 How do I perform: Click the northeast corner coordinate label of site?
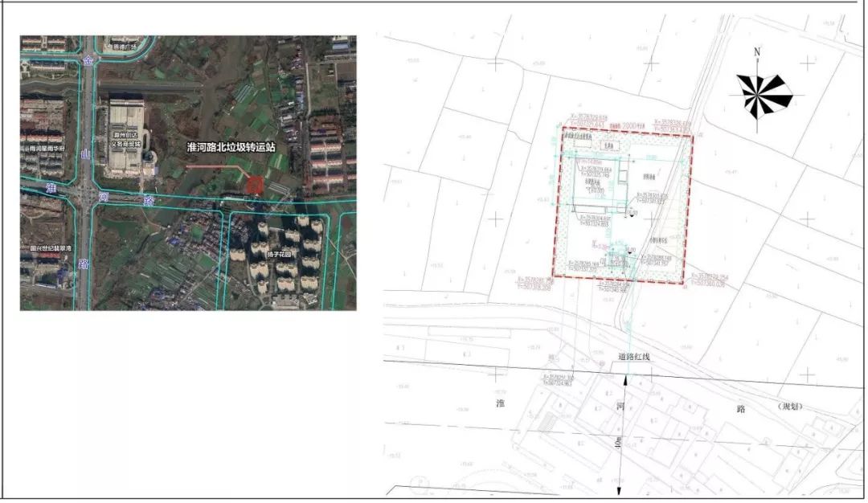pos(674,124)
